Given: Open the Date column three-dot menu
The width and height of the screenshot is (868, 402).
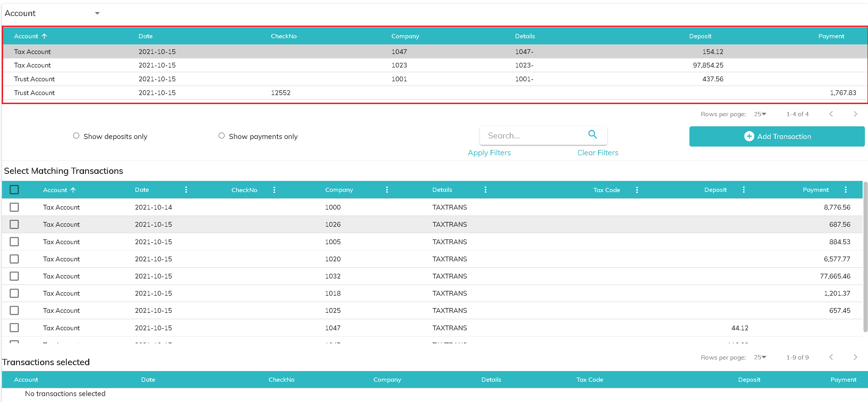Looking at the screenshot, I should point(186,190).
